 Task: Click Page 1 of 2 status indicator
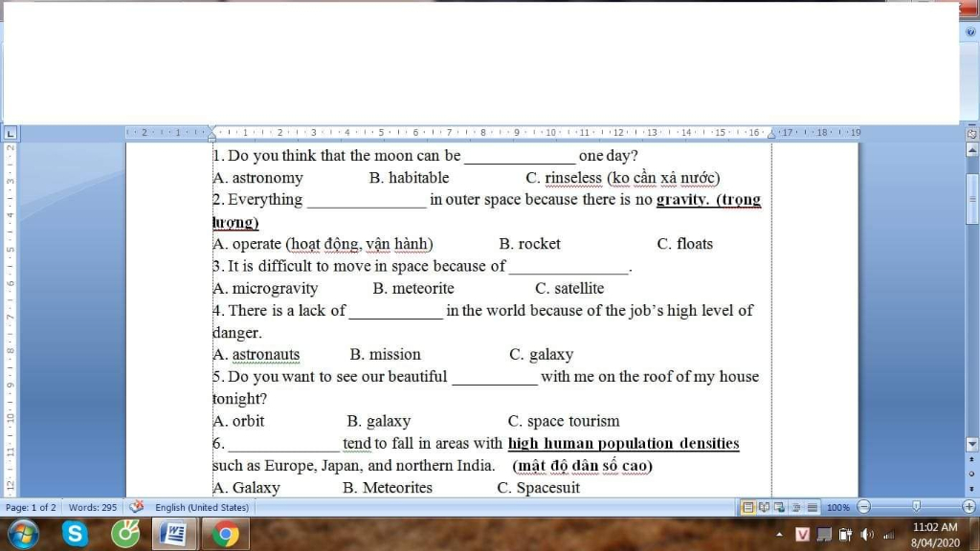pos(31,507)
